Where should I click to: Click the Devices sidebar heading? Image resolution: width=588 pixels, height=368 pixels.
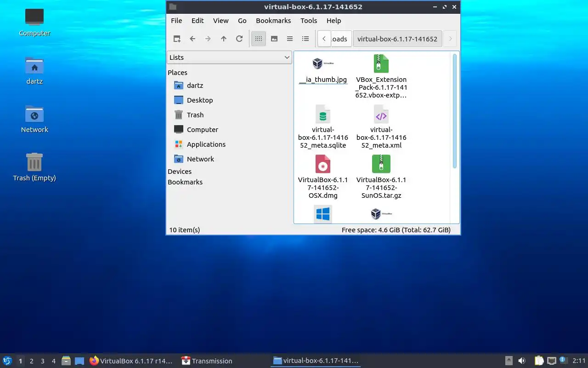point(180,172)
